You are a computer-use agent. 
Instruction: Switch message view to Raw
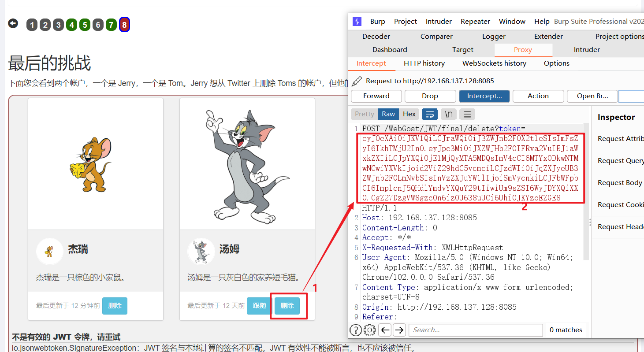(388, 114)
